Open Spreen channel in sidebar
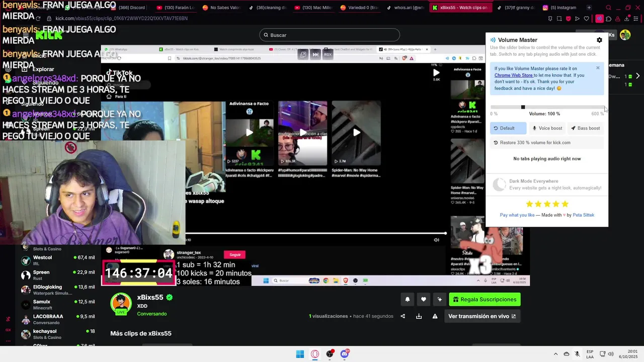The width and height of the screenshot is (644, 362). tap(58, 275)
